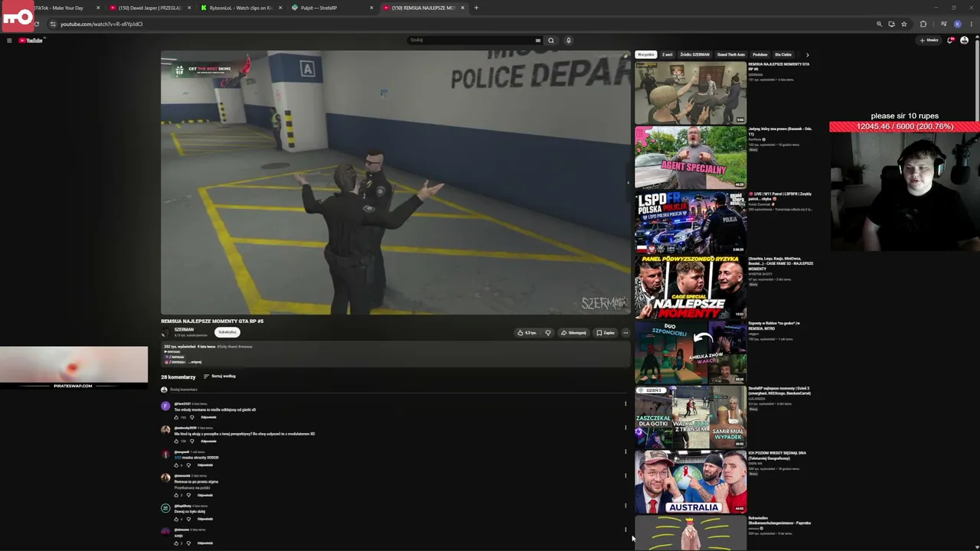Open the 3:52 timestamp link in comment

(x=178, y=458)
